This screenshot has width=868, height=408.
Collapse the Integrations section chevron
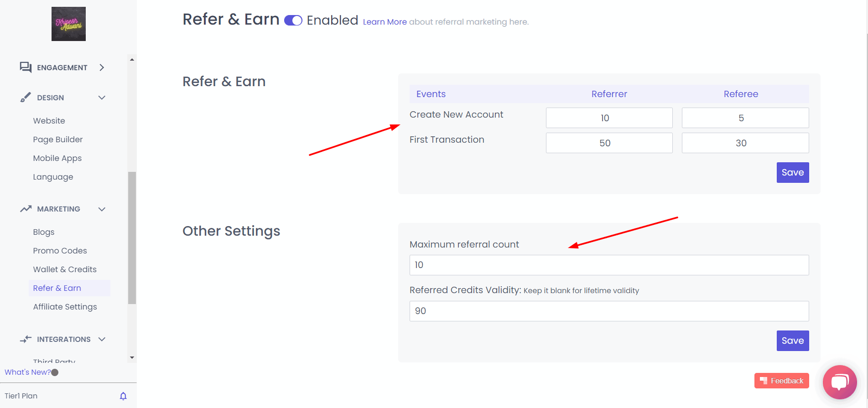click(102, 339)
